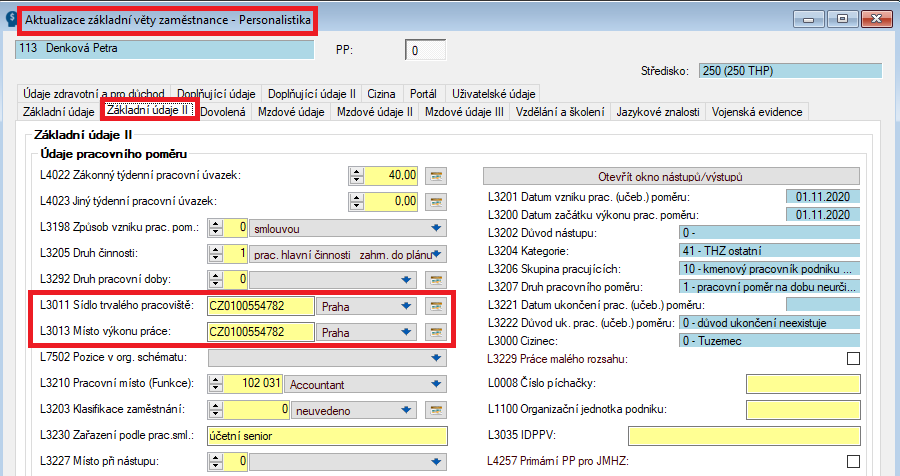Click 'Otevřít okno nástupů/výstupů' button

(670, 176)
